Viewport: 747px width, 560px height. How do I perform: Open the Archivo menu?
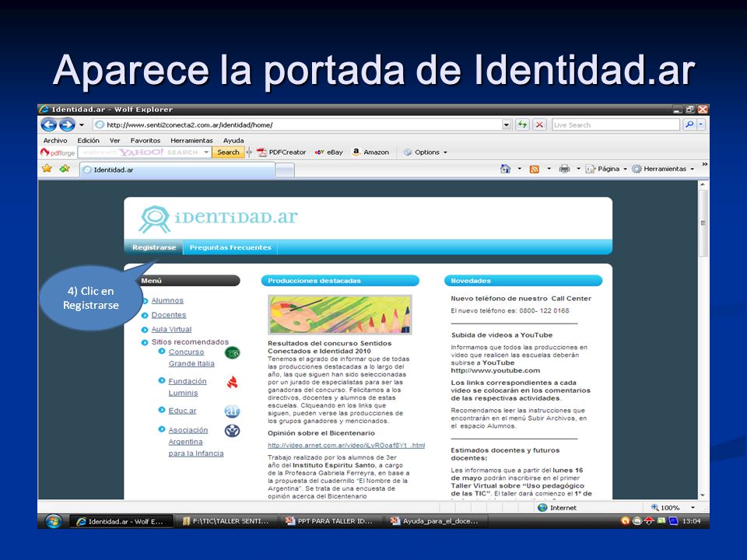(x=55, y=141)
